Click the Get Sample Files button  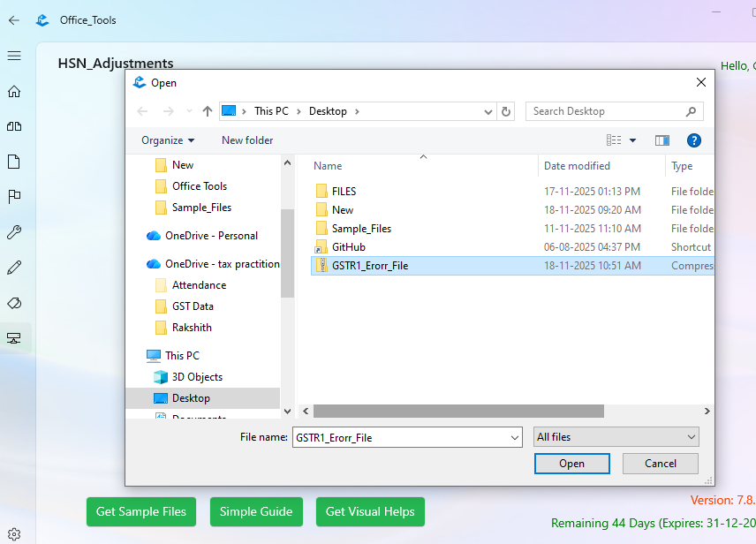click(140, 511)
